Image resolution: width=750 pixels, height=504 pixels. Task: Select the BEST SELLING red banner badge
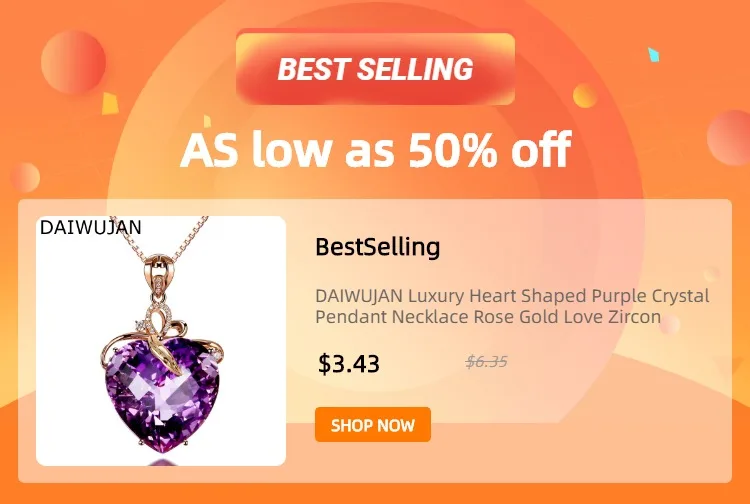[x=375, y=68]
